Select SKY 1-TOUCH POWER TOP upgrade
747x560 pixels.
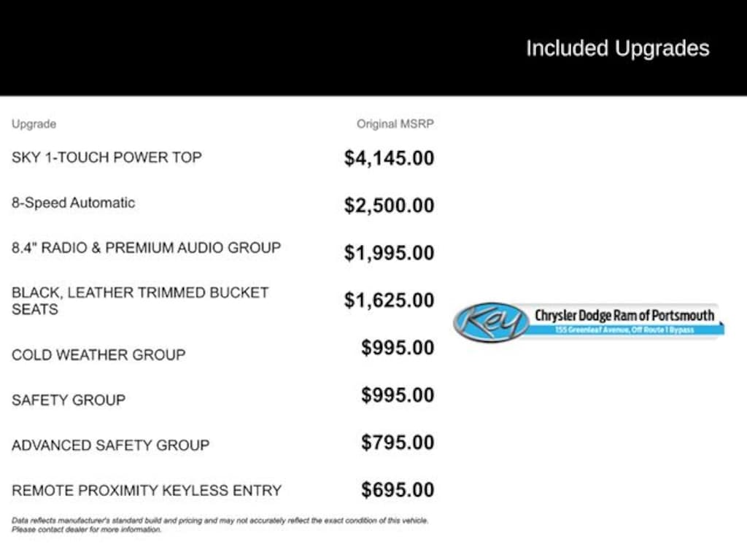[107, 157]
